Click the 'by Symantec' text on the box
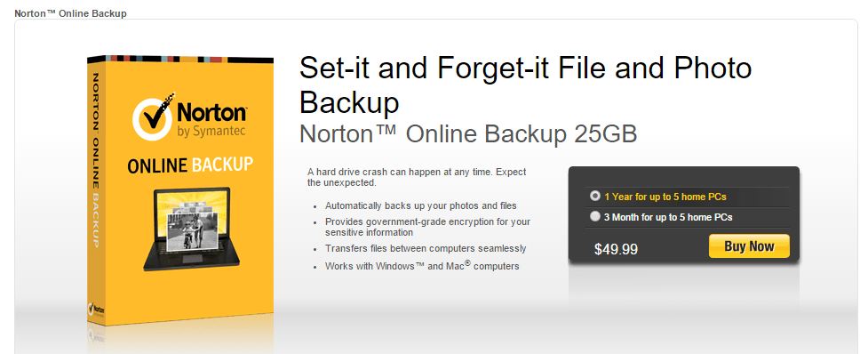The image size is (868, 354). click(211, 132)
